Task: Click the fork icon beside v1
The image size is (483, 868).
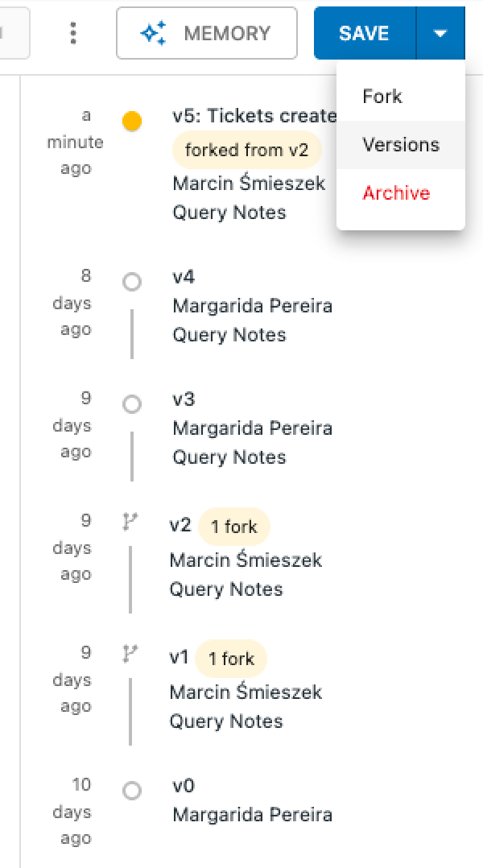Action: coord(130,655)
